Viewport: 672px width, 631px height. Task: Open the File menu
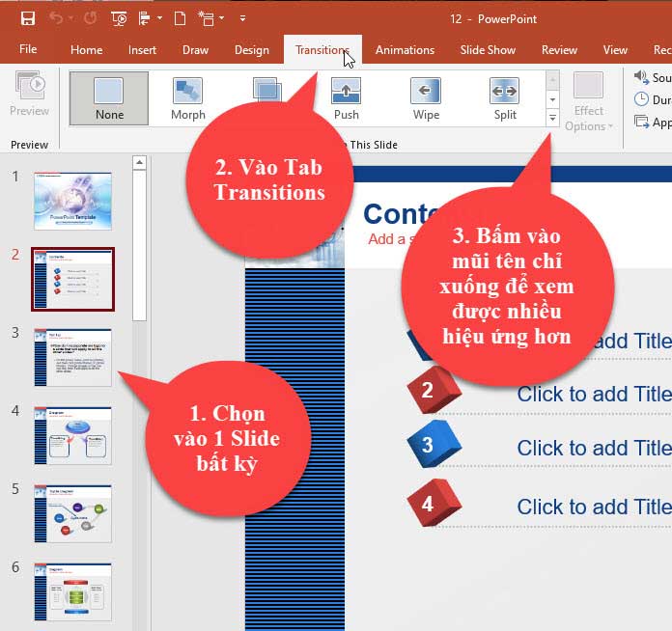[28, 49]
